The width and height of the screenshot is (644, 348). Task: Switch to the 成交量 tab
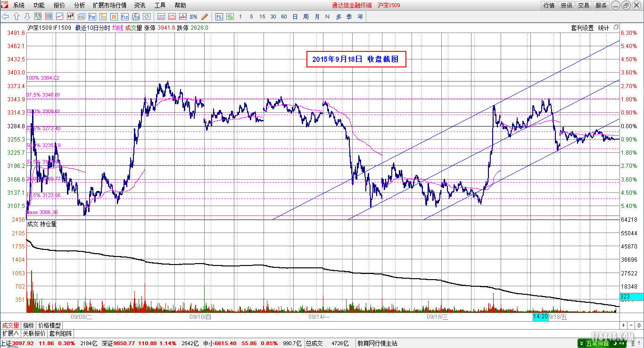click(x=10, y=325)
